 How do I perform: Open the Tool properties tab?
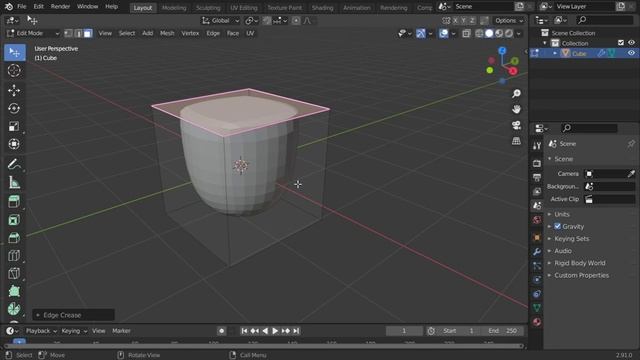[537, 146]
